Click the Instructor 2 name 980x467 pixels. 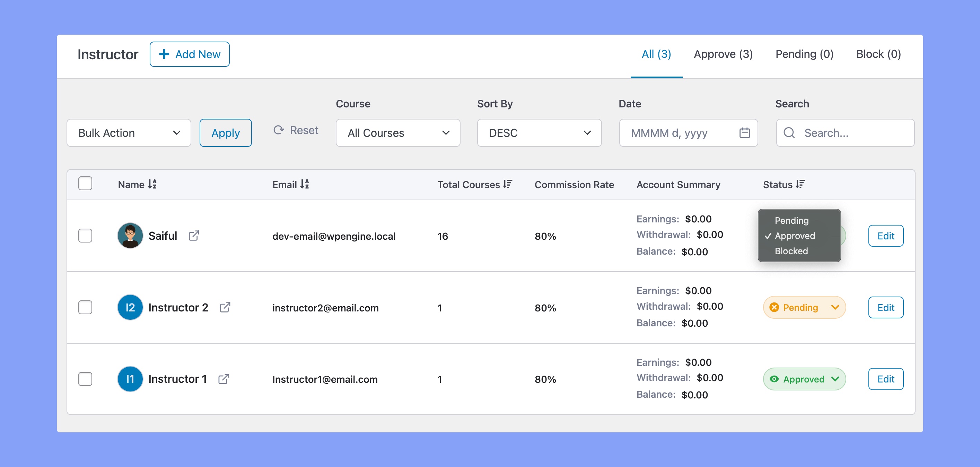[178, 307]
